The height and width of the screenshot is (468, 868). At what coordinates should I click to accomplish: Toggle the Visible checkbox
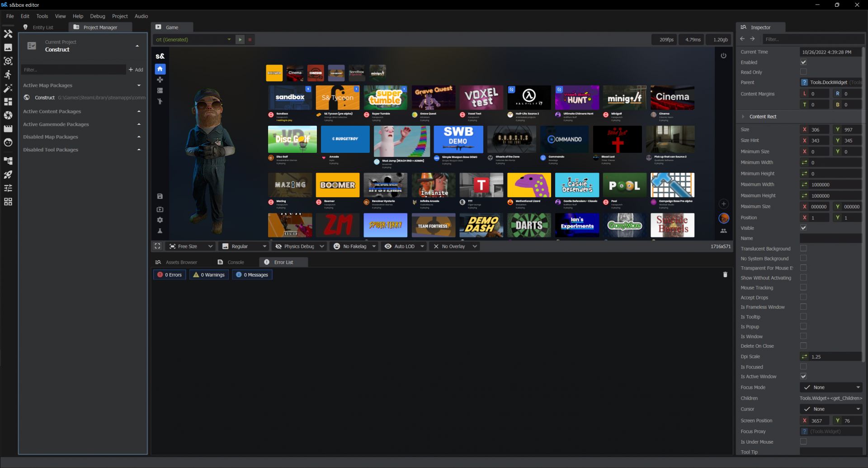tap(803, 228)
